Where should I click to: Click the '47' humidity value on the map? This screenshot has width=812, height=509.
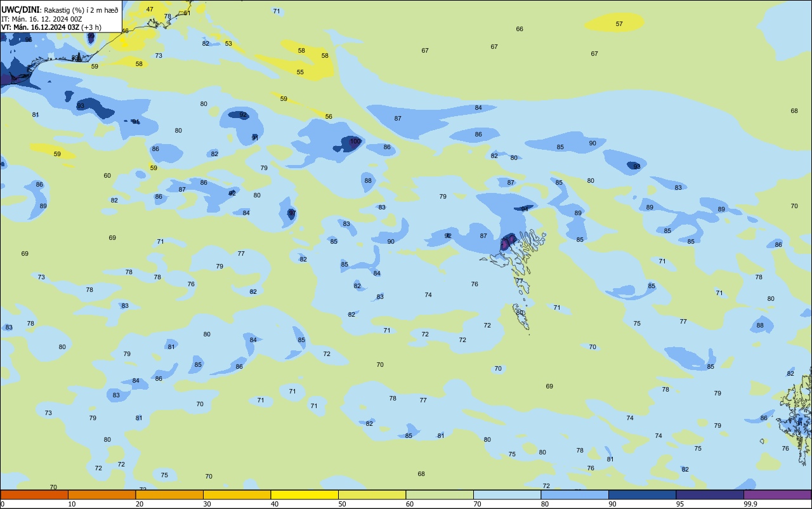(150, 9)
